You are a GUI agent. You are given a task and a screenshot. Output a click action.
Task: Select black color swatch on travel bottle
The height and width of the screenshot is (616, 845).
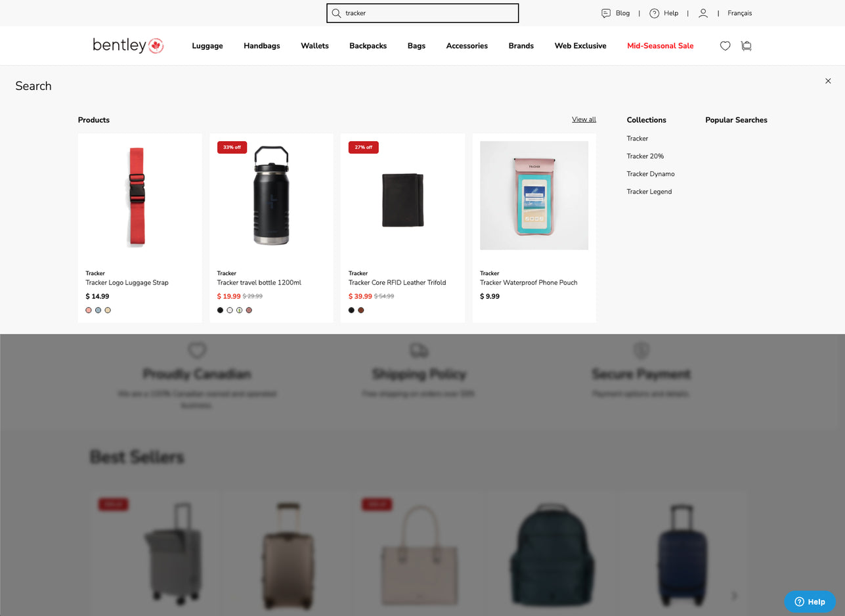pos(220,310)
